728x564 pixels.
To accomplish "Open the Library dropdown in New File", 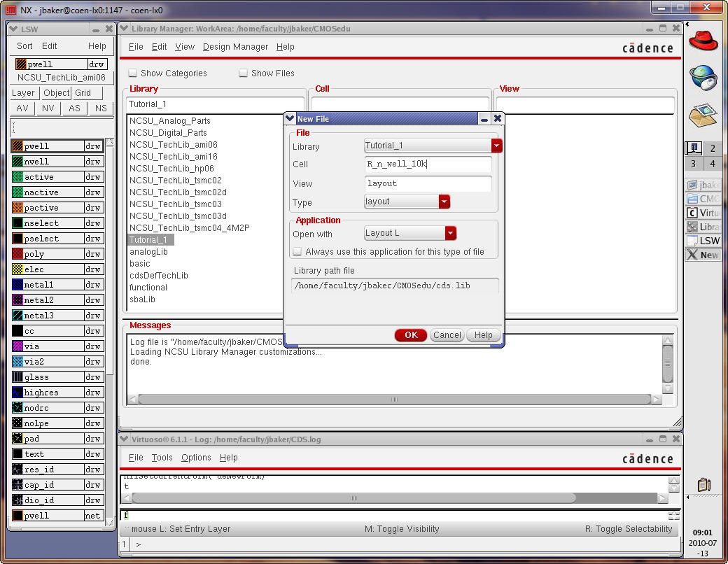I will pyautogui.click(x=496, y=146).
